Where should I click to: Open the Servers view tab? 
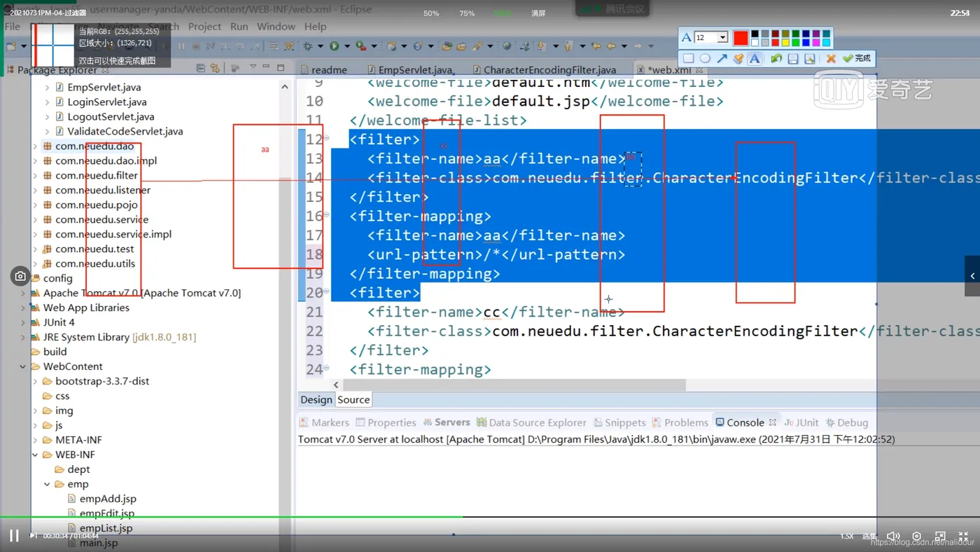pyautogui.click(x=447, y=422)
